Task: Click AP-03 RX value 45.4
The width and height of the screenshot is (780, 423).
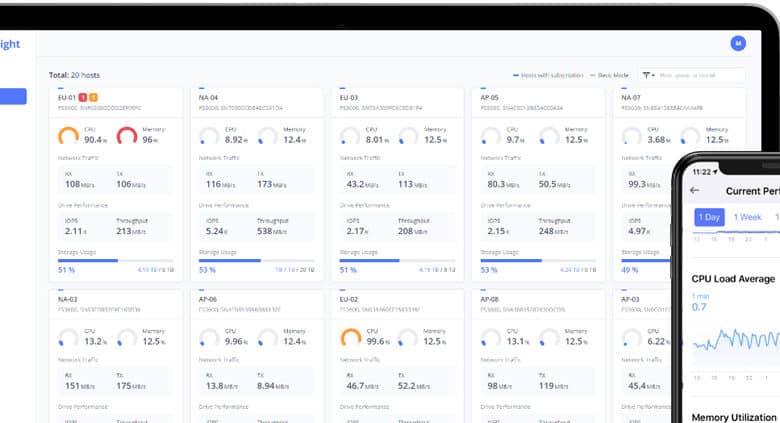Action: click(644, 386)
